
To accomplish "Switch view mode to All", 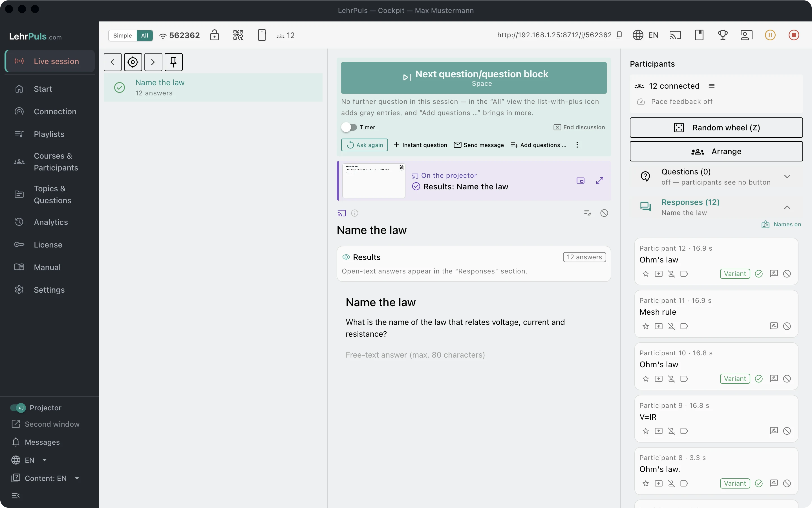I will [145, 35].
